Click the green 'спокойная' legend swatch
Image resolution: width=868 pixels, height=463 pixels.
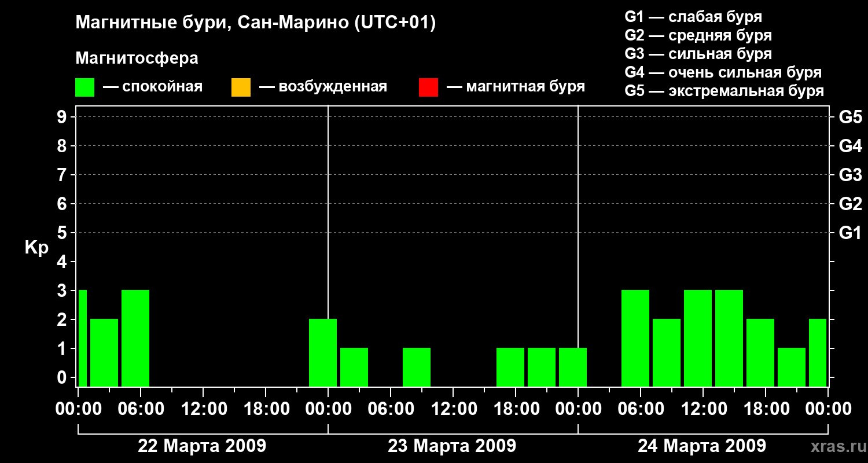coord(85,87)
